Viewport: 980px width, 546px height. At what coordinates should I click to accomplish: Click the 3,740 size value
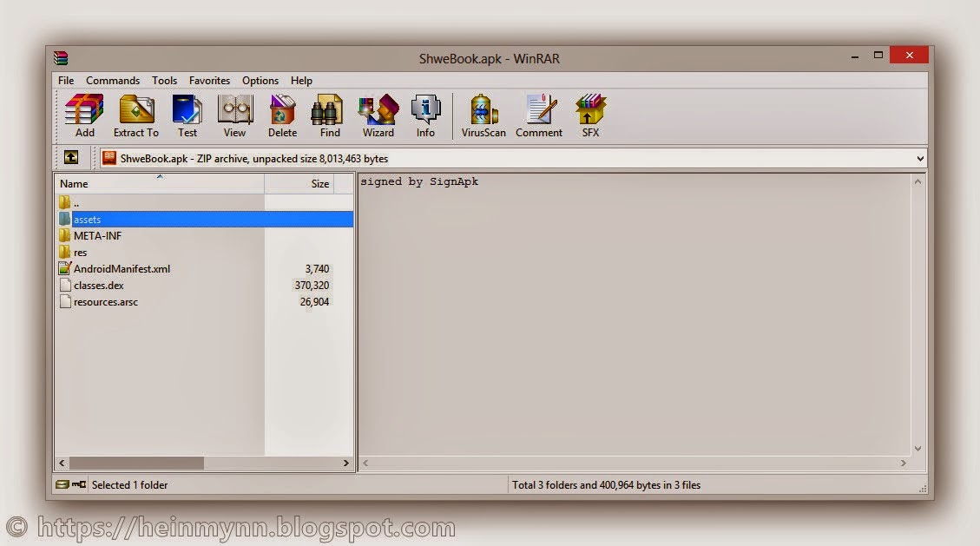[317, 268]
